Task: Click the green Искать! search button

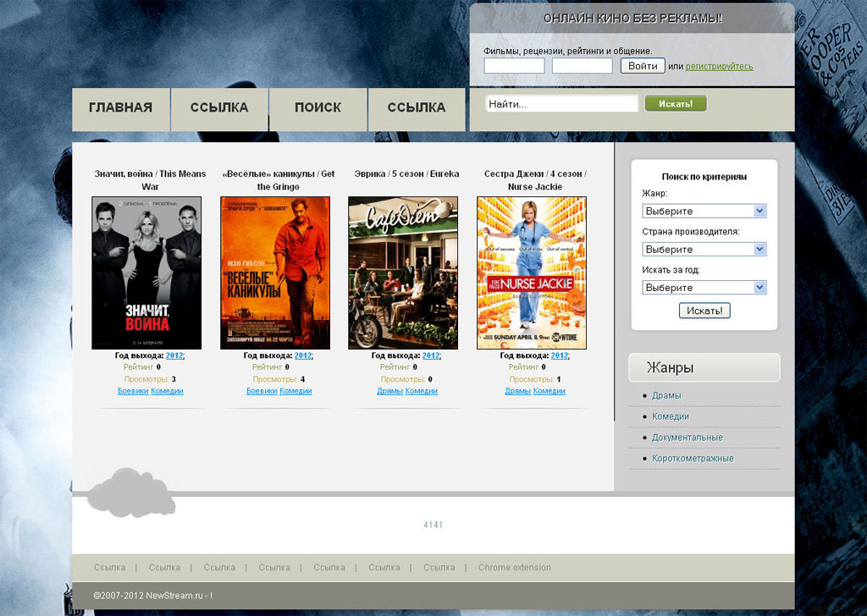Action: (x=675, y=103)
